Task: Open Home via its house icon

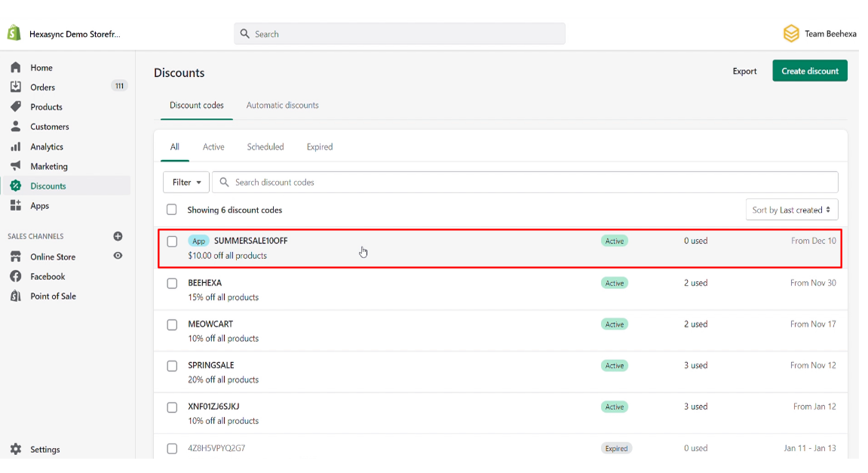Action: pyautogui.click(x=16, y=67)
